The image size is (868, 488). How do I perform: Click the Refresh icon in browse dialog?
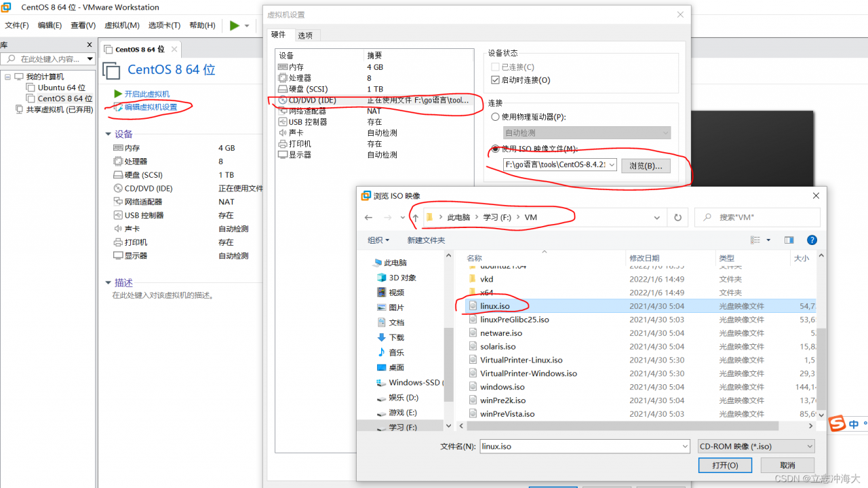(677, 217)
